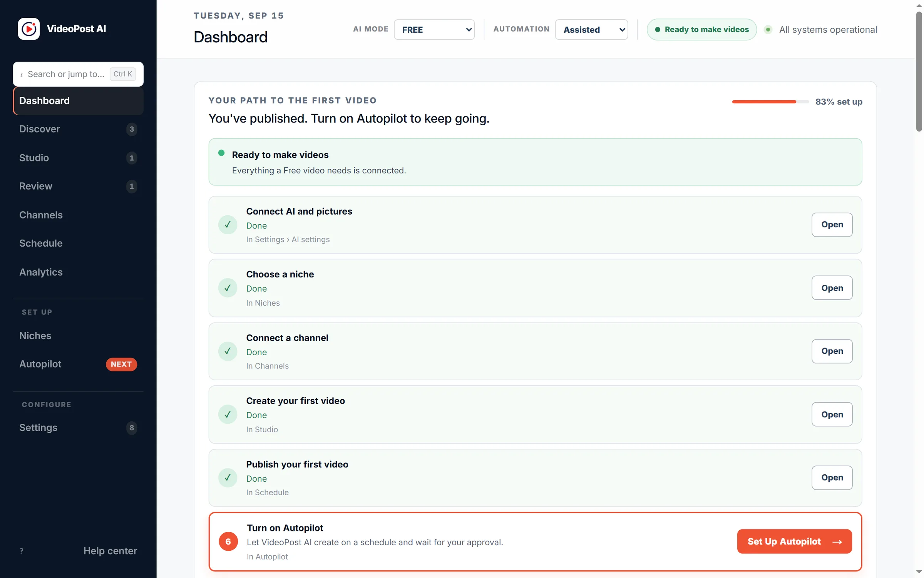Click the NEXT badge beside Autopilot

tap(121, 364)
